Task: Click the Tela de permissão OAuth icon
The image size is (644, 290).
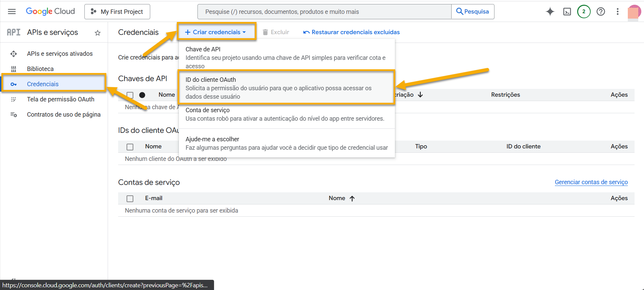Action: 14,99
